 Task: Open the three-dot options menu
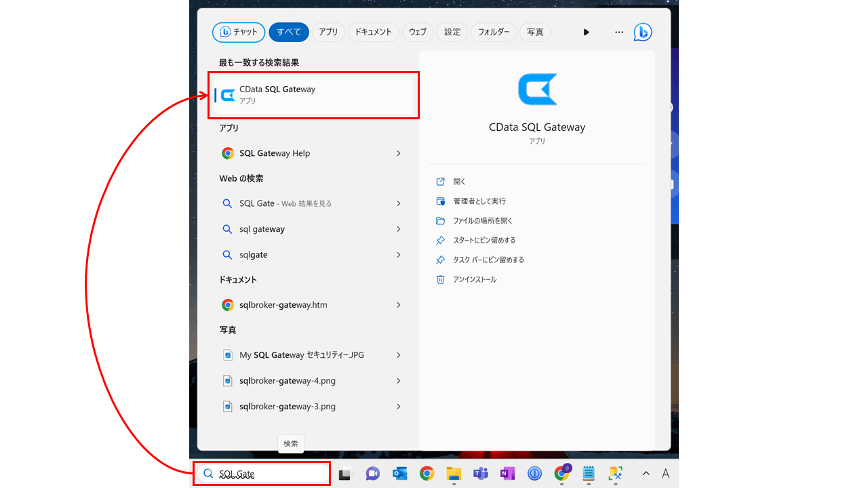[618, 32]
